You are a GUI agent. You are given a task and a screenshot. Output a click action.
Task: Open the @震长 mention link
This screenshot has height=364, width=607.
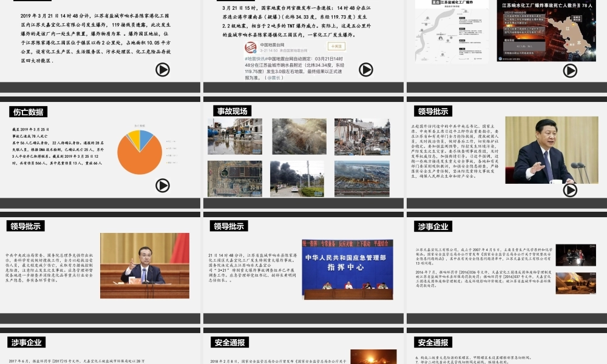[275, 78]
